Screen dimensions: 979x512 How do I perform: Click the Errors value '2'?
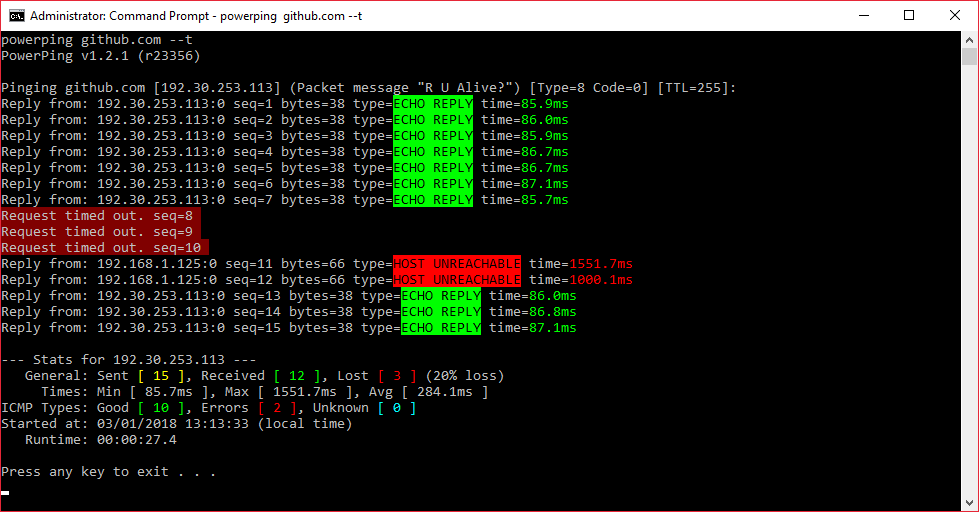[x=277, y=408]
